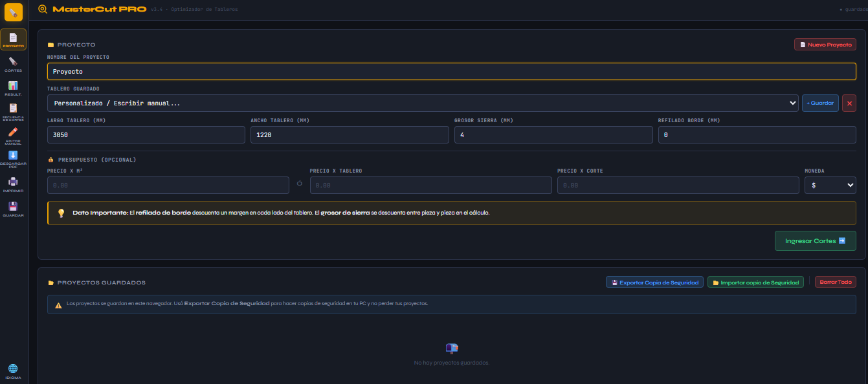Image resolution: width=868 pixels, height=384 pixels.
Task: Save board with + Guardar button
Action: (x=820, y=103)
